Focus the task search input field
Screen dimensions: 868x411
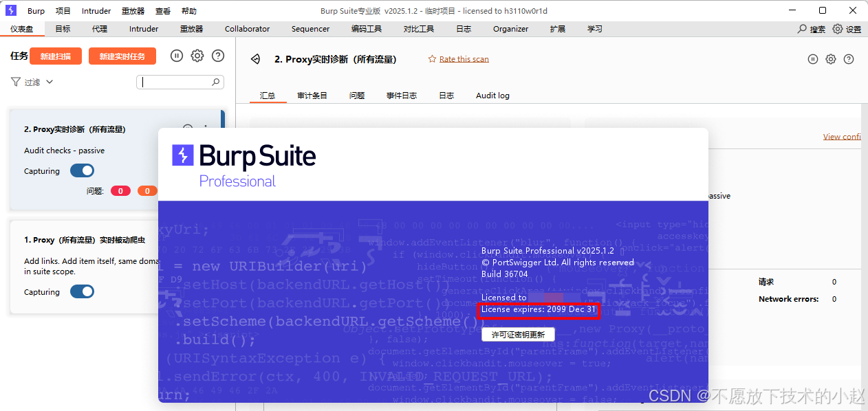coord(180,82)
